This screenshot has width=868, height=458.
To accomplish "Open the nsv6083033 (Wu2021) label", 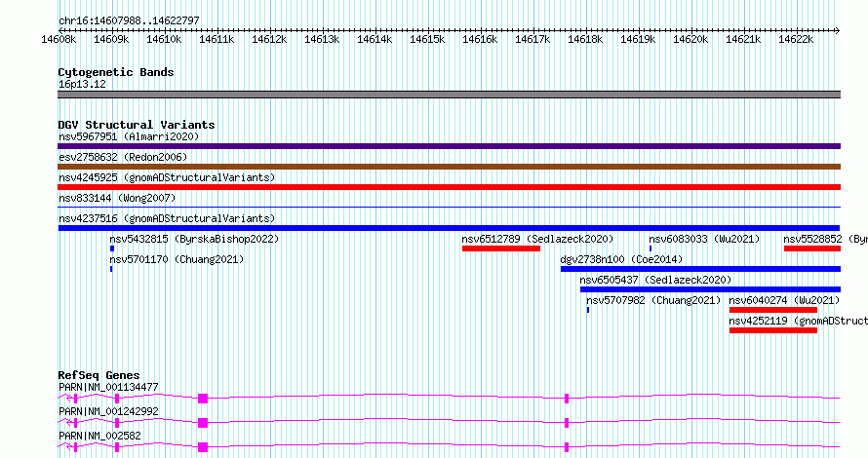I will (x=704, y=239).
